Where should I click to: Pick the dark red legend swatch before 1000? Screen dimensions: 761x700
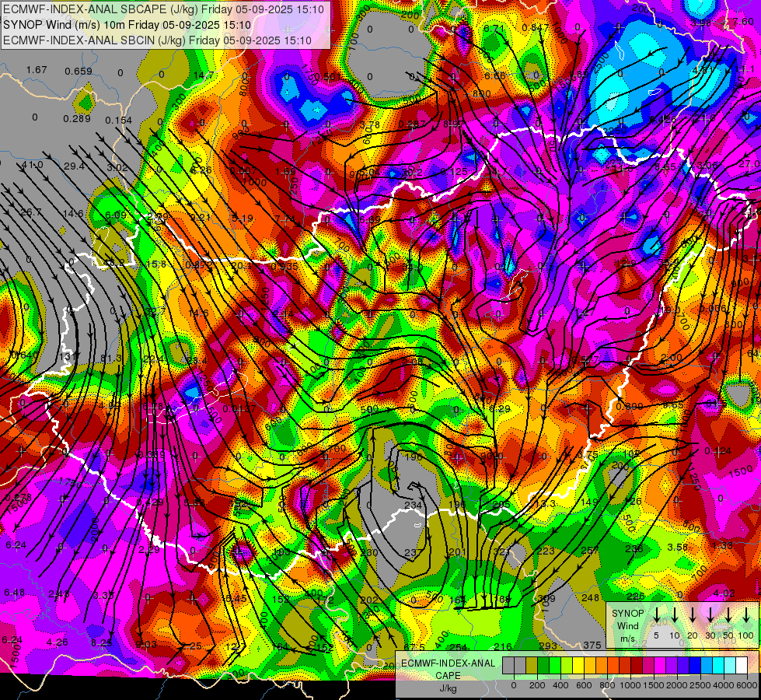point(625,665)
